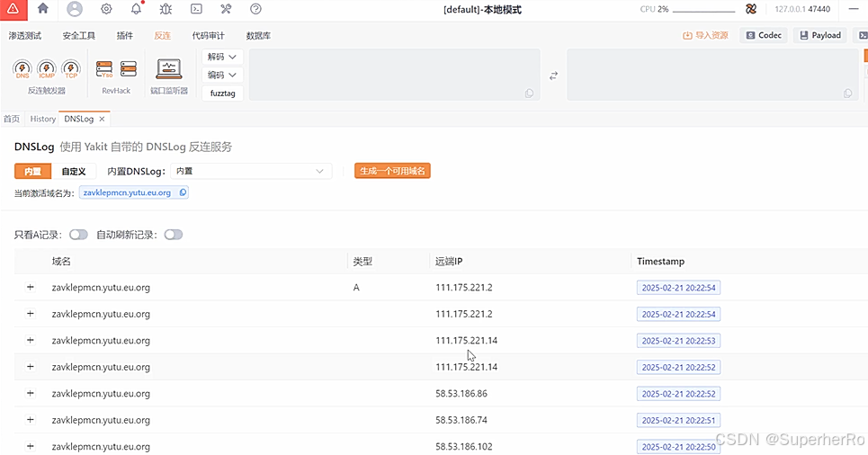This screenshot has height=455, width=868.
Task: Open settings gear icon in title bar
Action: [x=106, y=9]
